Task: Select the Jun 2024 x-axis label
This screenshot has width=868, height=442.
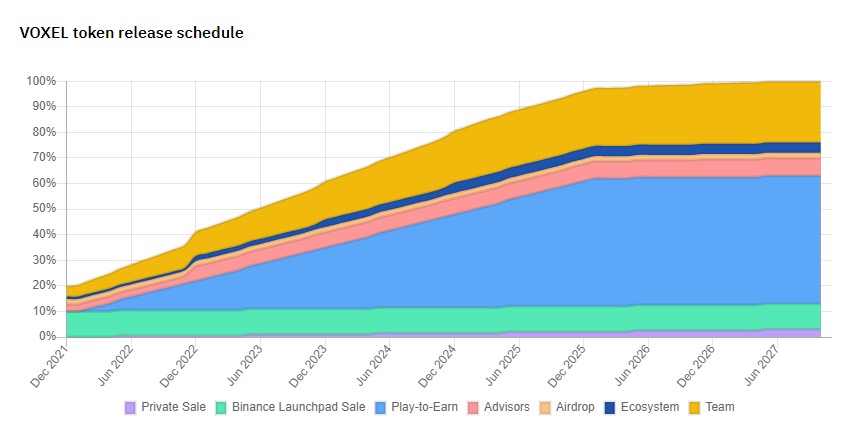Action: point(372,362)
